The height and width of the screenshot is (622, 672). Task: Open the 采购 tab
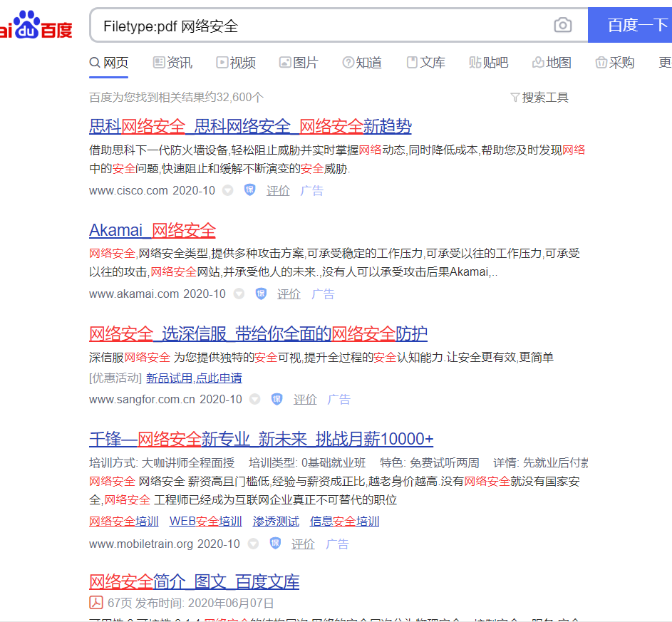coord(615,63)
